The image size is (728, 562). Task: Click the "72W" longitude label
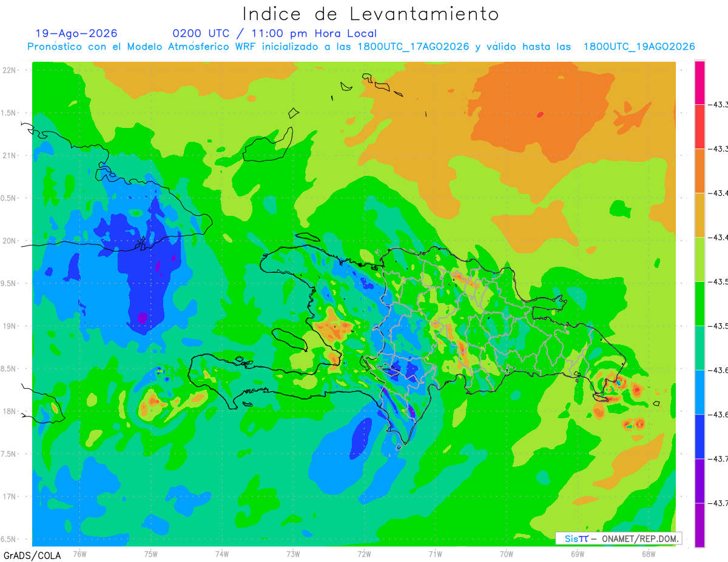pos(364,554)
